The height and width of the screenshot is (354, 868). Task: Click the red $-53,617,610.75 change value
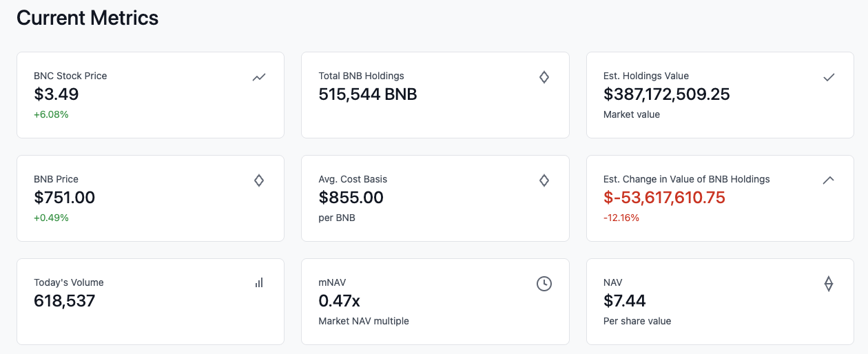(665, 198)
